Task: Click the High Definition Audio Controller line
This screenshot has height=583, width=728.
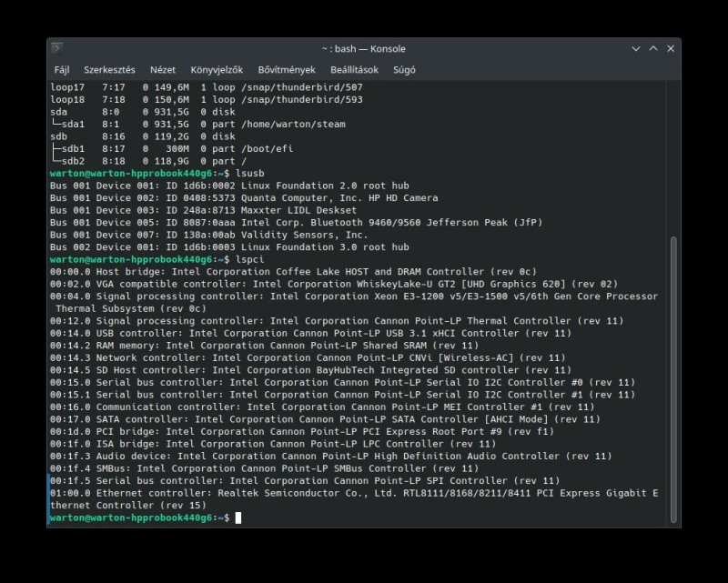Action: tap(331, 457)
